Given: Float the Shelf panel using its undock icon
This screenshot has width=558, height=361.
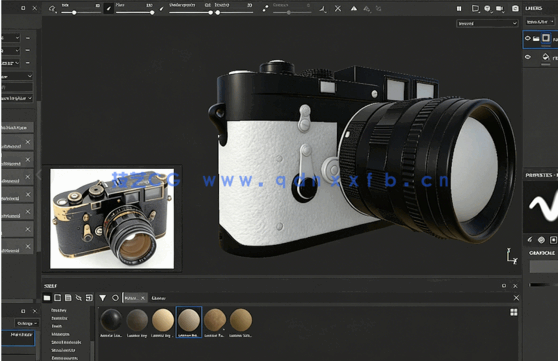Looking at the screenshot, I should tap(504, 286).
